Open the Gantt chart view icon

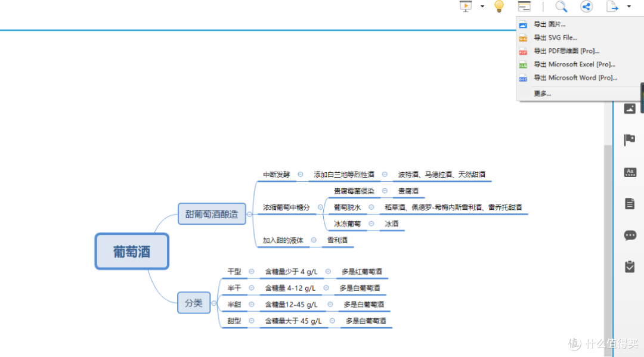pyautogui.click(x=524, y=7)
